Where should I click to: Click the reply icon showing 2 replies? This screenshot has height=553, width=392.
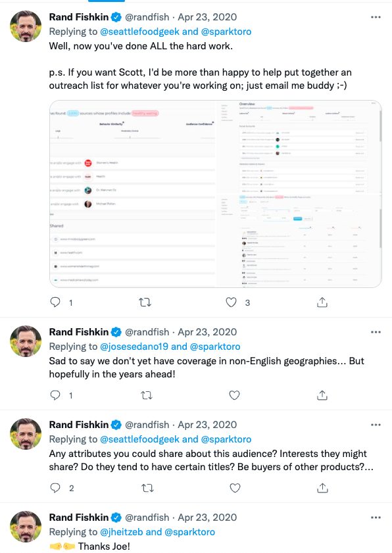pos(55,488)
